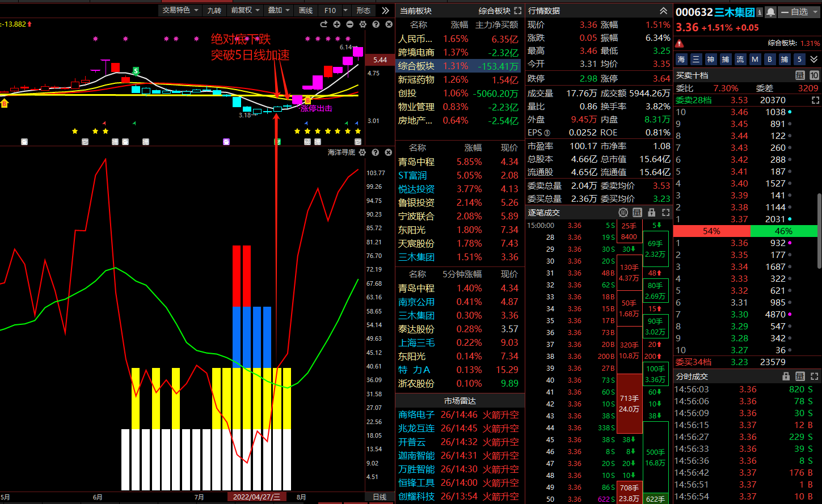Select the 九转 toolbar item
Viewport: 822px width, 504px height.
click(214, 10)
